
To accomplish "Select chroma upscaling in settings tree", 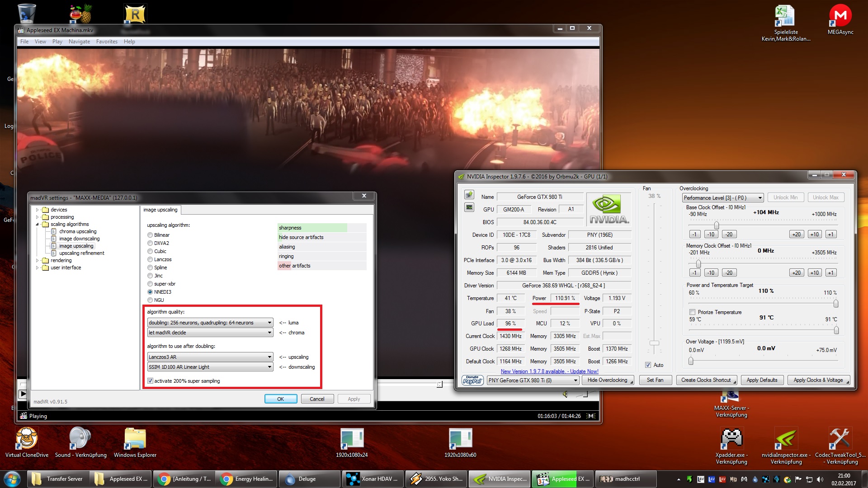I will coord(77,231).
